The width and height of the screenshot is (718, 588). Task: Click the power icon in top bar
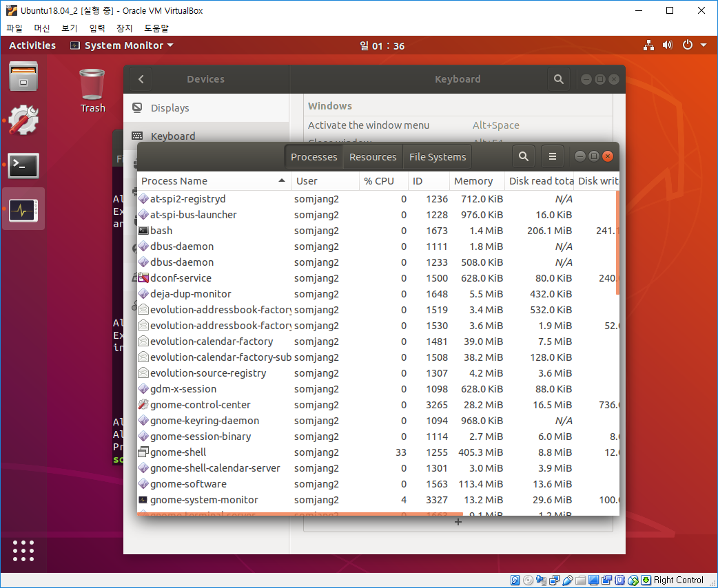(x=687, y=45)
